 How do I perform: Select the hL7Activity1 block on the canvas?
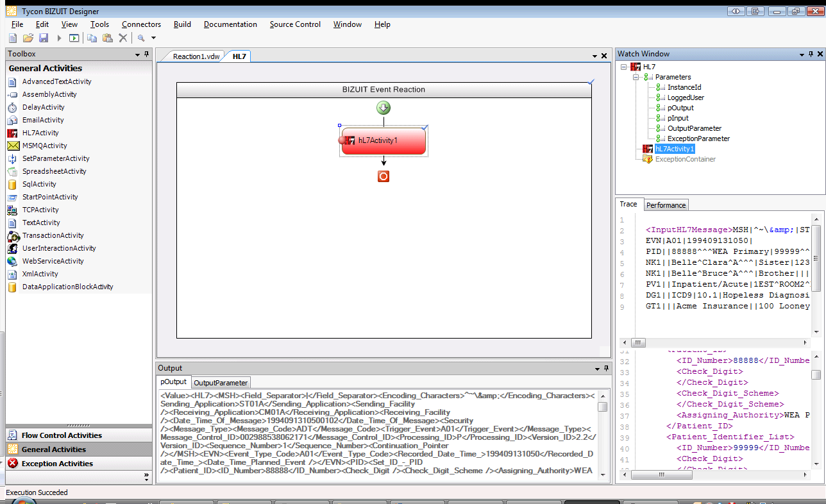[383, 140]
